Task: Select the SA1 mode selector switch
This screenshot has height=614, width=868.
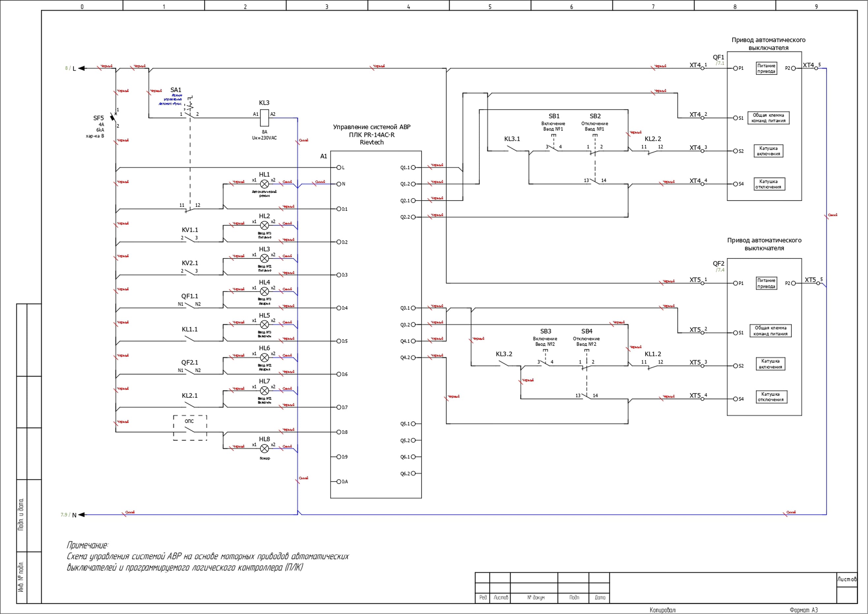Action: pos(190,113)
